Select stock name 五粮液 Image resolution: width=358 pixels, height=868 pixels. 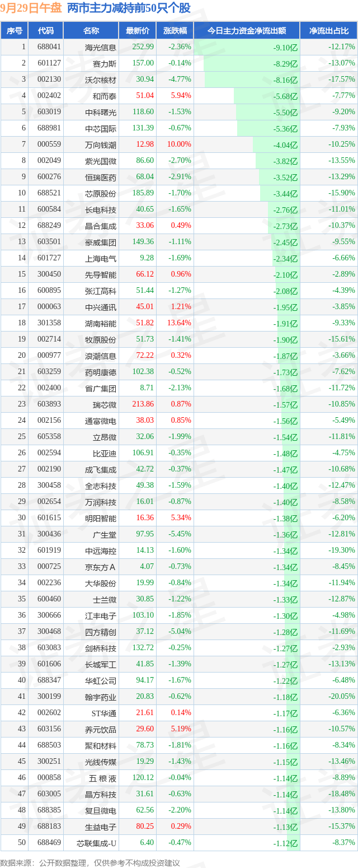tap(102, 778)
